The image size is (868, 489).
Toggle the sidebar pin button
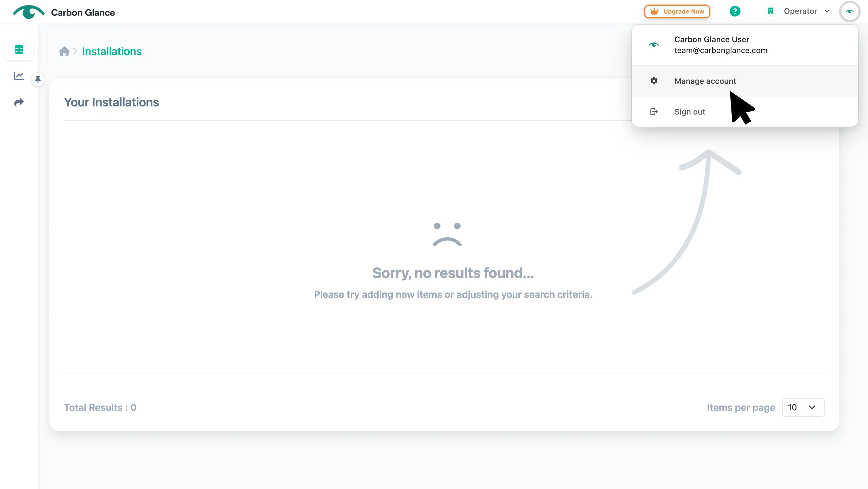[x=38, y=79]
